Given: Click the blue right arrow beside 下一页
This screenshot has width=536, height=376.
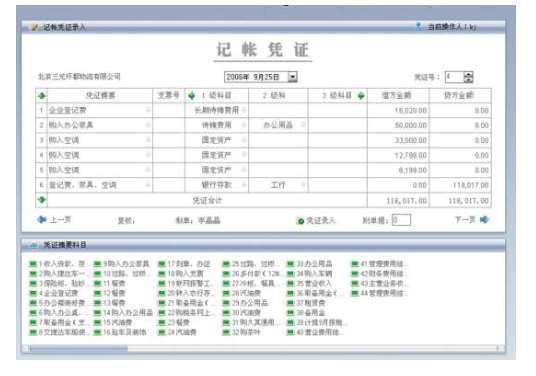Looking at the screenshot, I should 484,219.
